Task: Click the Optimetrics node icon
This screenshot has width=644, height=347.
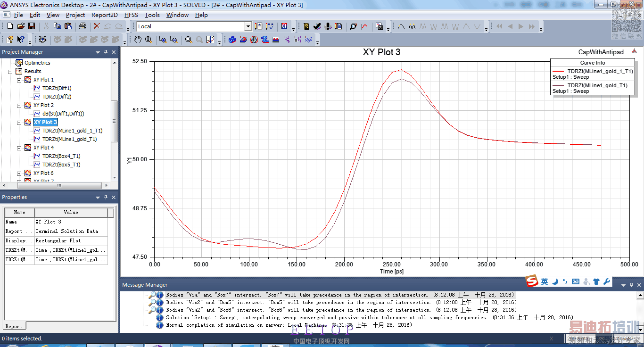Action: click(x=19, y=63)
